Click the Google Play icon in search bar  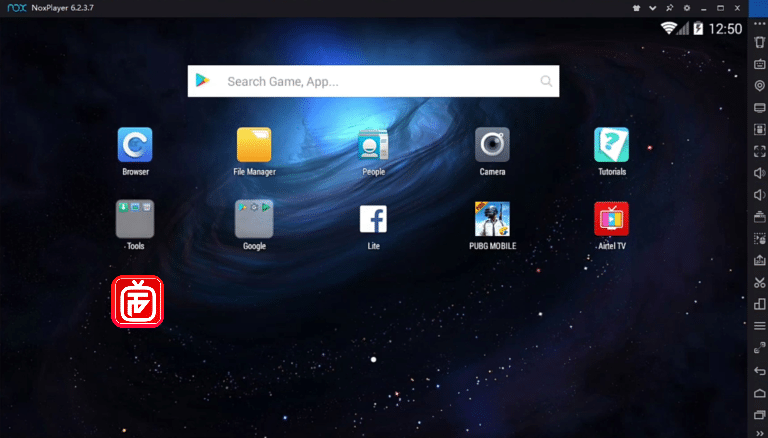click(203, 80)
